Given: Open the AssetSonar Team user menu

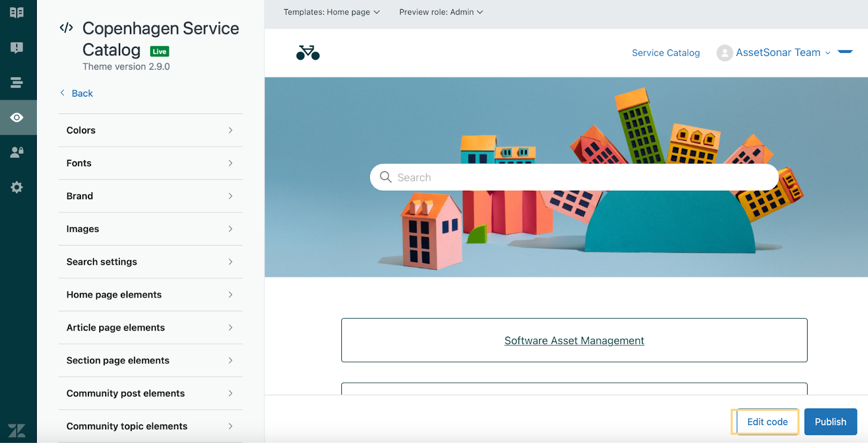Looking at the screenshot, I should (x=783, y=53).
